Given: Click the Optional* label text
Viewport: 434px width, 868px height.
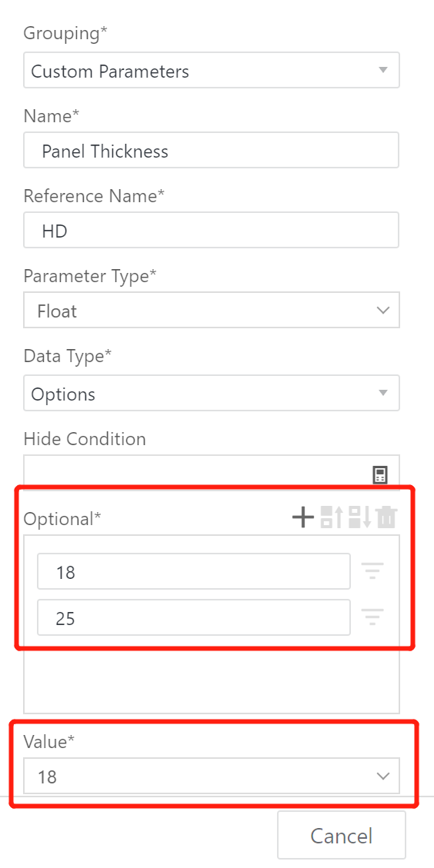Looking at the screenshot, I should pyautogui.click(x=62, y=519).
